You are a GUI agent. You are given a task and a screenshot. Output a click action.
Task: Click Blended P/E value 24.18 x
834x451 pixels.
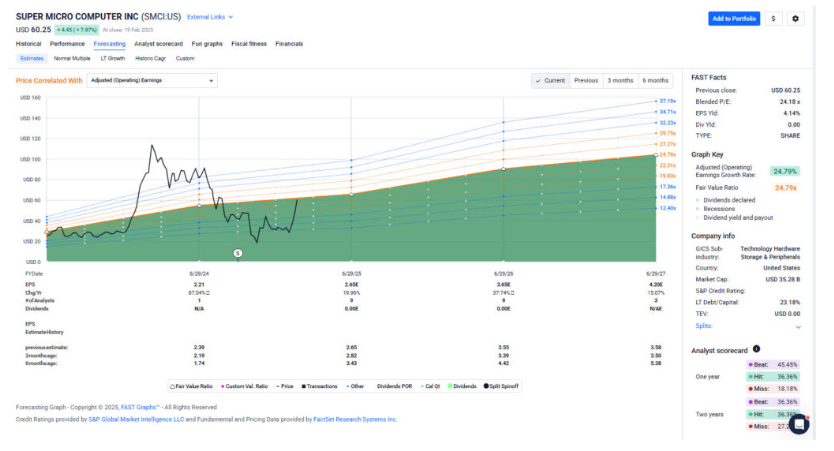(790, 102)
